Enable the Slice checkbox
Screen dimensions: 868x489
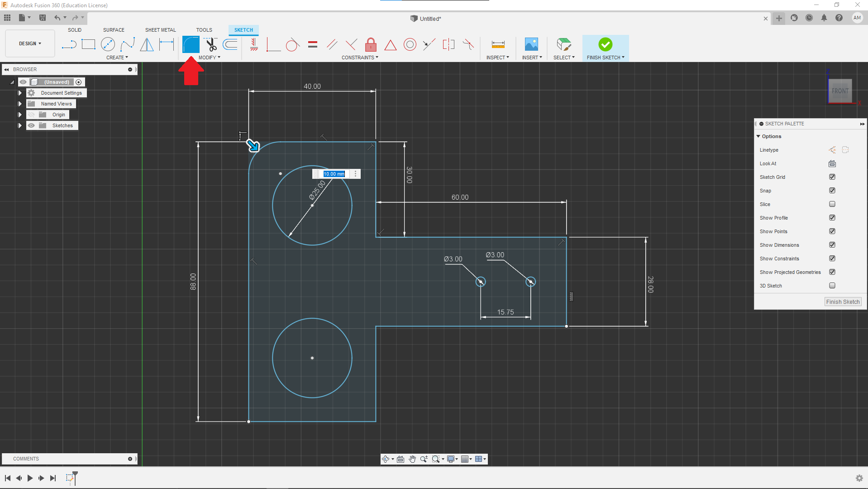pos(832,204)
